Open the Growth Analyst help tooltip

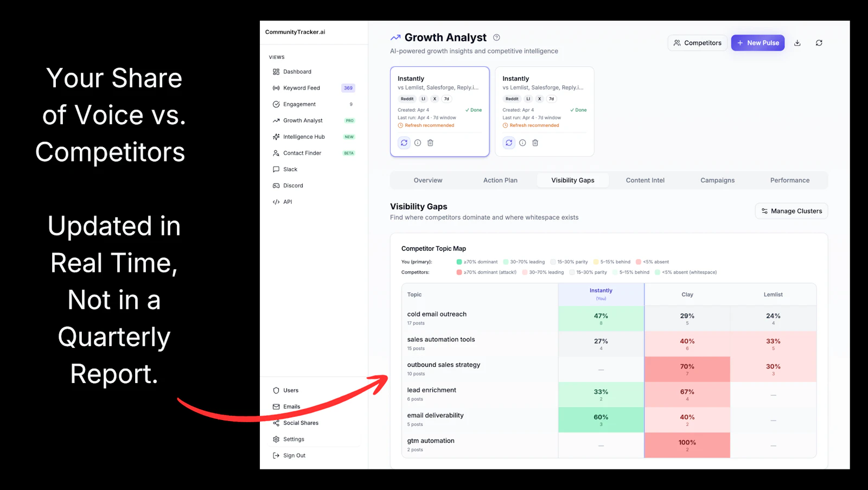click(496, 37)
